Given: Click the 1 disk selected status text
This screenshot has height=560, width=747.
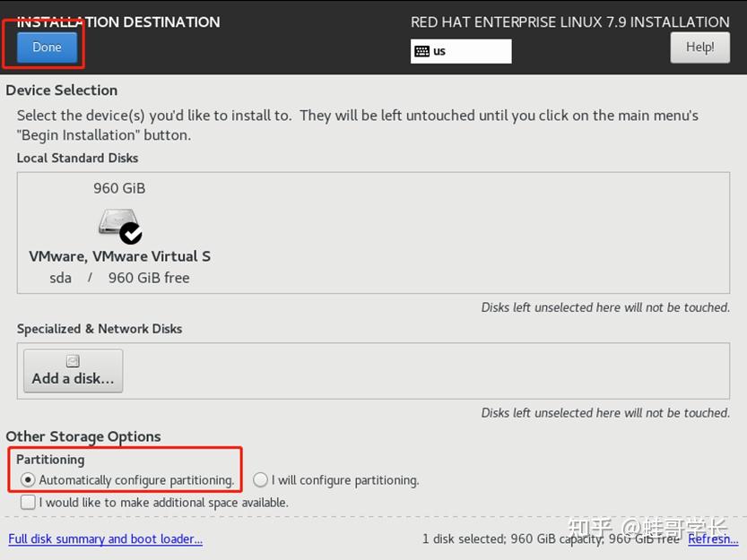Looking at the screenshot, I should (x=551, y=538).
